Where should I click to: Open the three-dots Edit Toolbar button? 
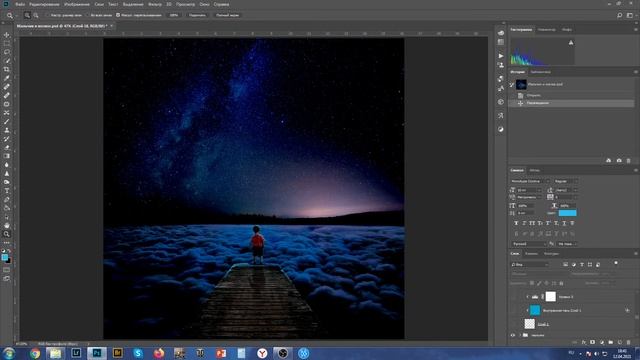tap(7, 242)
